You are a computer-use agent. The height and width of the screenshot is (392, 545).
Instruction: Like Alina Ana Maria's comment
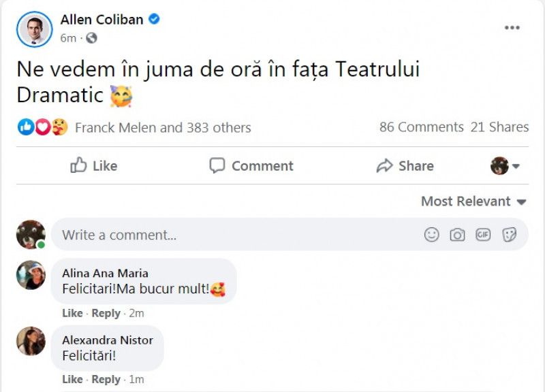click(72, 314)
